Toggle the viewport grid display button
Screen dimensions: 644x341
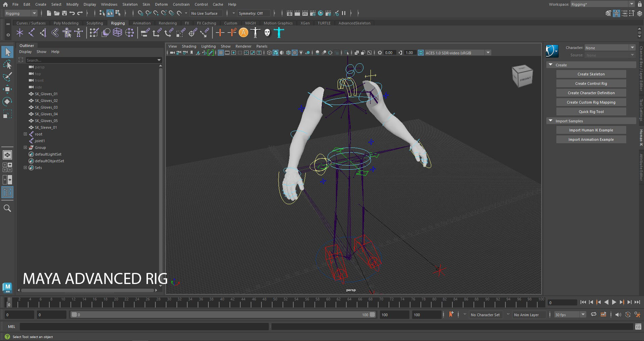point(220,53)
